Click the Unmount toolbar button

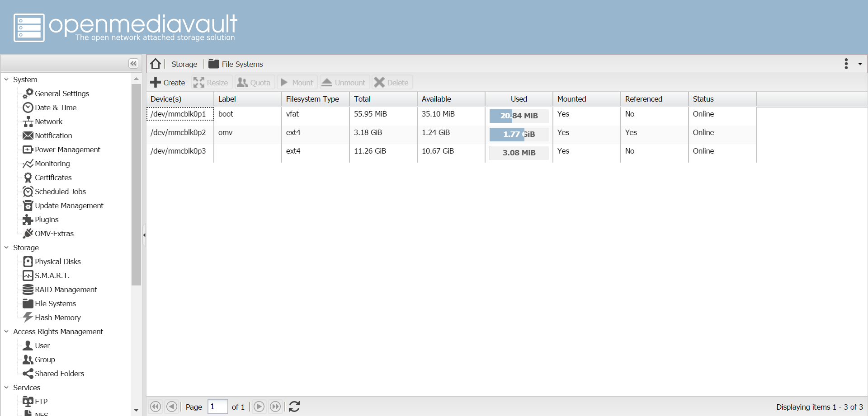pos(344,83)
